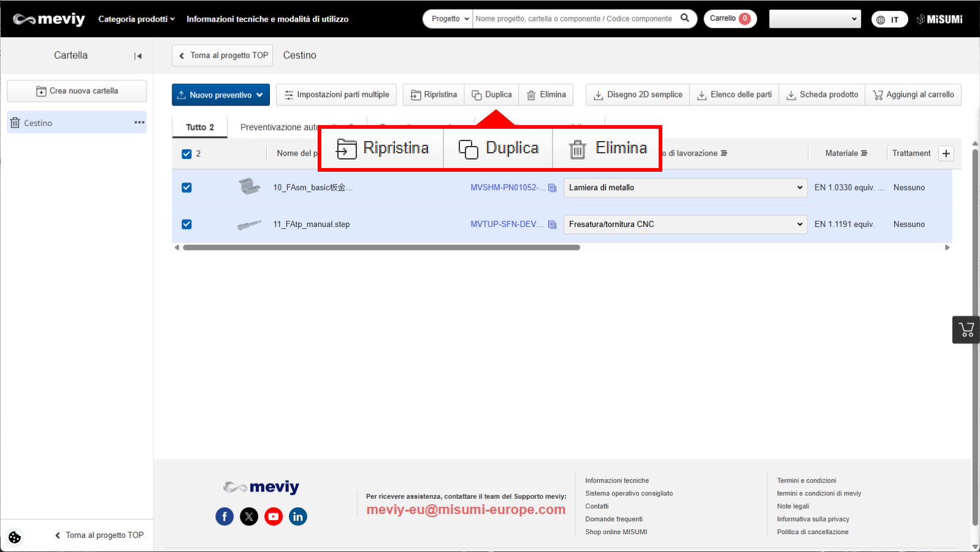Open the Fresatura/tornitura CNC dropdown
This screenshot has height=552, width=980.
tap(685, 224)
